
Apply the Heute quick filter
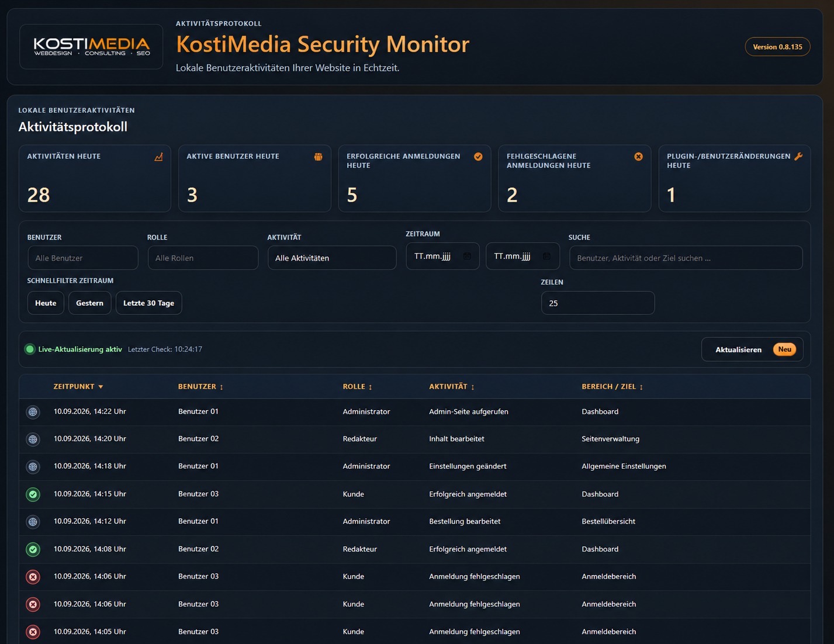(x=46, y=303)
